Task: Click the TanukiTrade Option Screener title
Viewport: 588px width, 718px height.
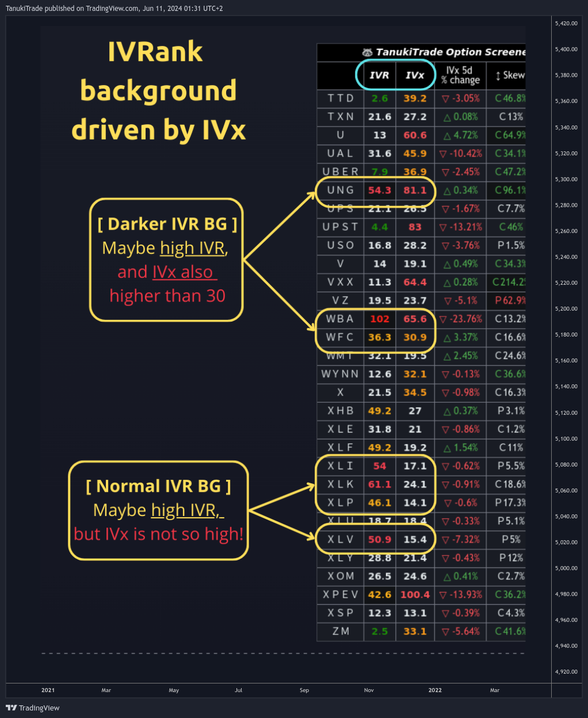Action: [x=450, y=52]
